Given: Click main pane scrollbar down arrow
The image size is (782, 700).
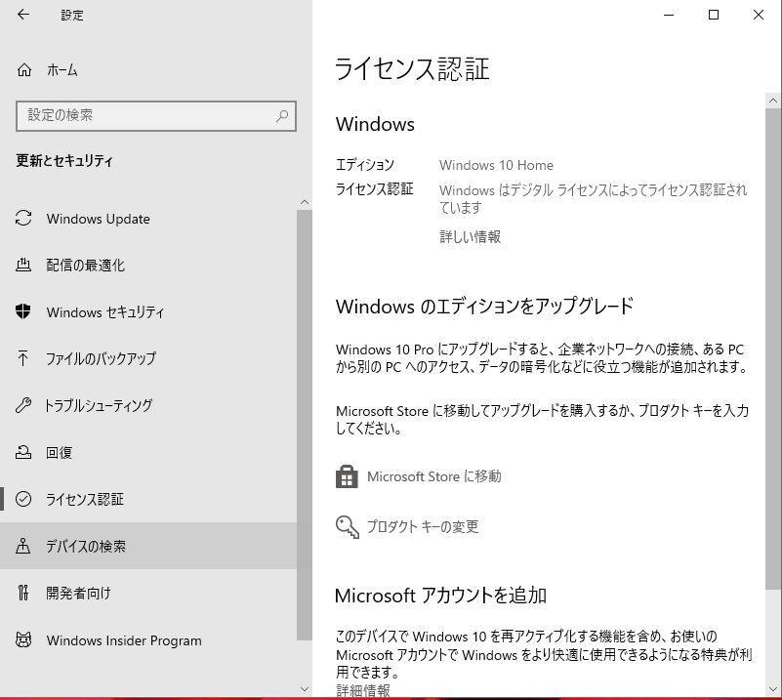Looking at the screenshot, I should pyautogui.click(x=773, y=689).
